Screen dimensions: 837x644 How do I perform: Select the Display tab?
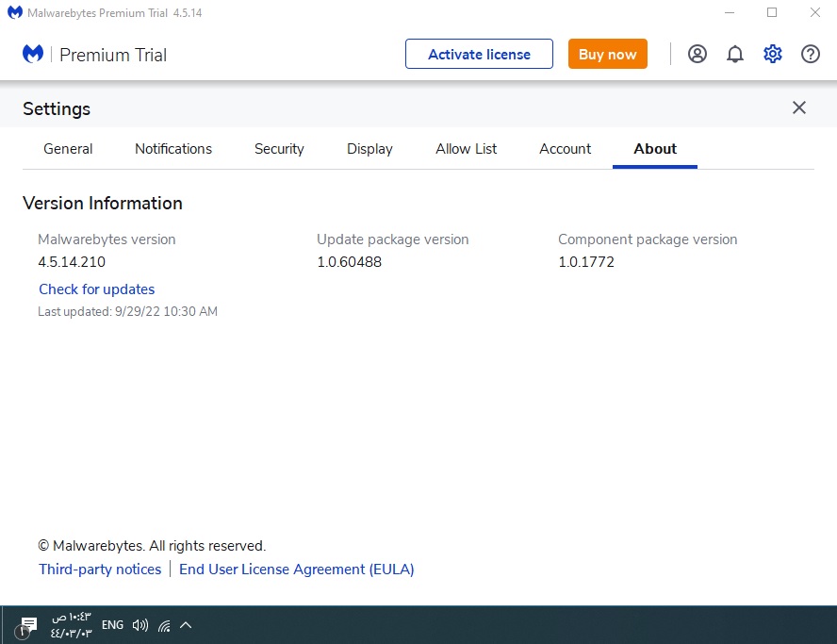point(369,149)
